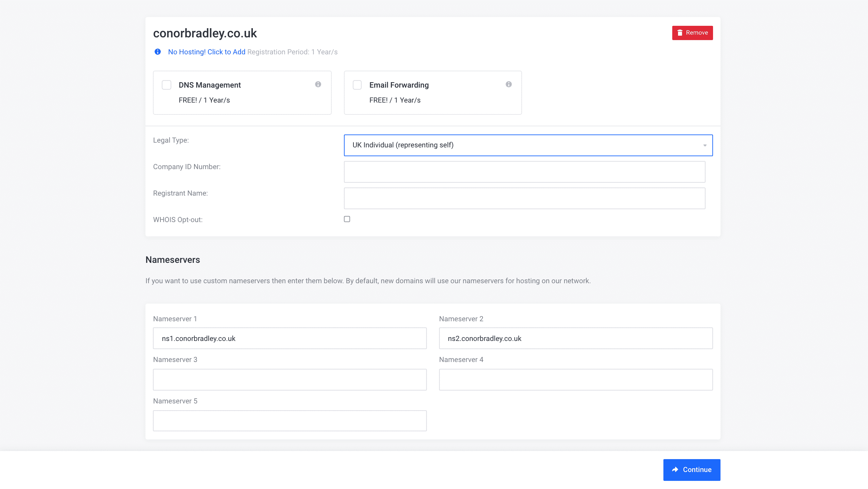The width and height of the screenshot is (868, 489).
Task: Click the Nameserver 2 input field
Action: tap(576, 338)
